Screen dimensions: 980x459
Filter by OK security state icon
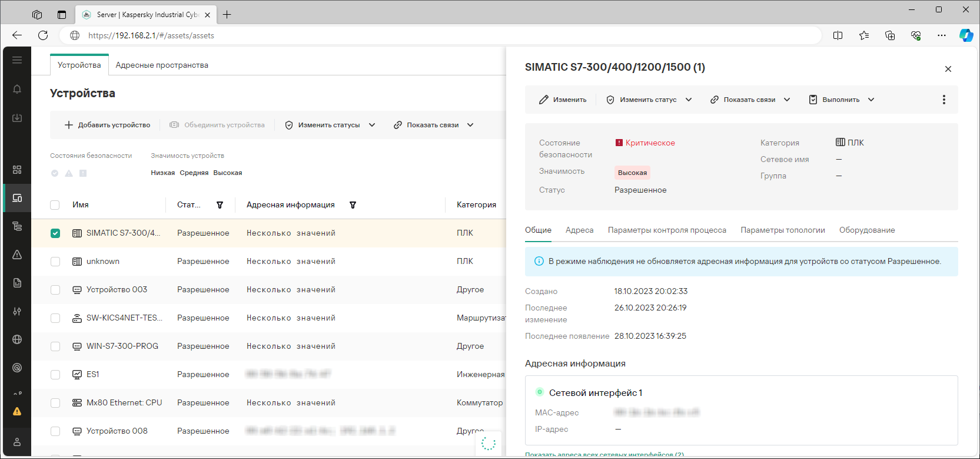click(x=55, y=173)
